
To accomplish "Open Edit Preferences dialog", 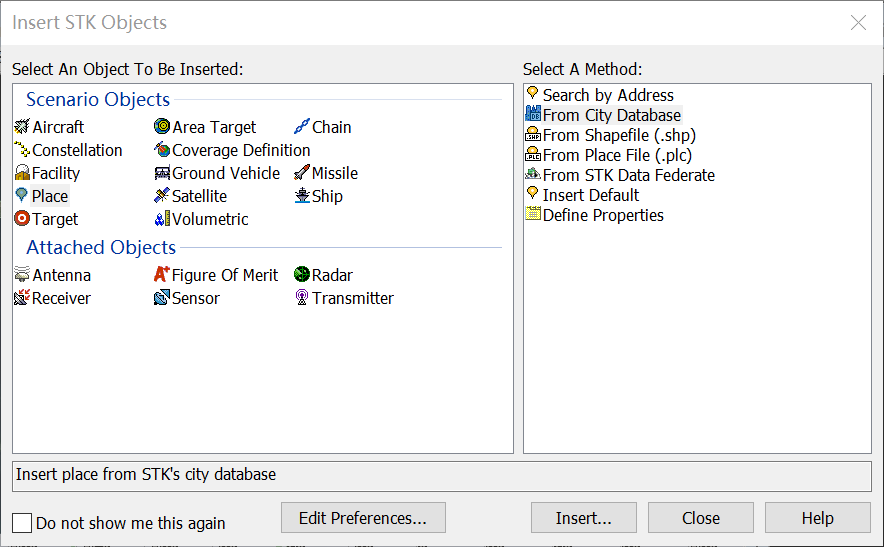I will [363, 518].
